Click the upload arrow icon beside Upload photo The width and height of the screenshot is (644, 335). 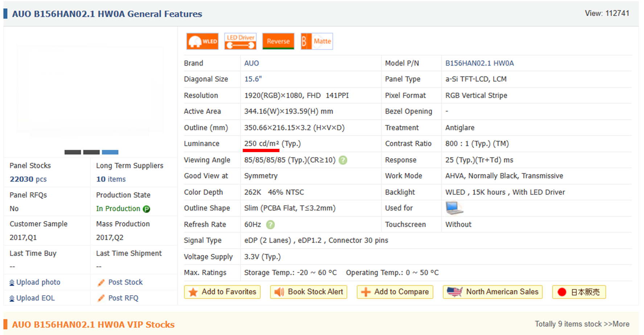click(12, 282)
